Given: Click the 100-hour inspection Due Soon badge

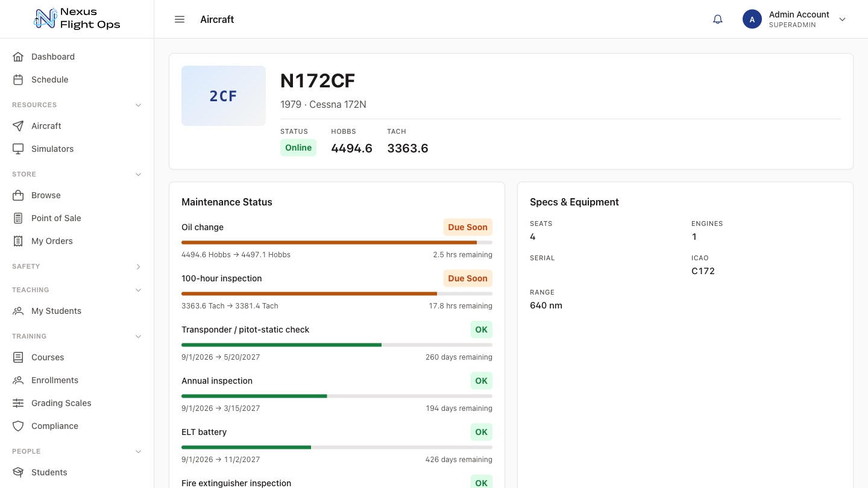Looking at the screenshot, I should (x=468, y=278).
